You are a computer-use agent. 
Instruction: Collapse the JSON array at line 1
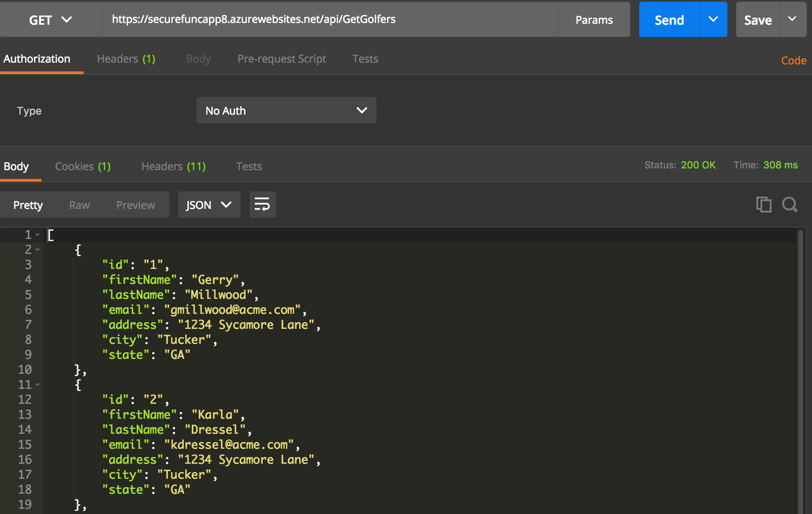(37, 235)
